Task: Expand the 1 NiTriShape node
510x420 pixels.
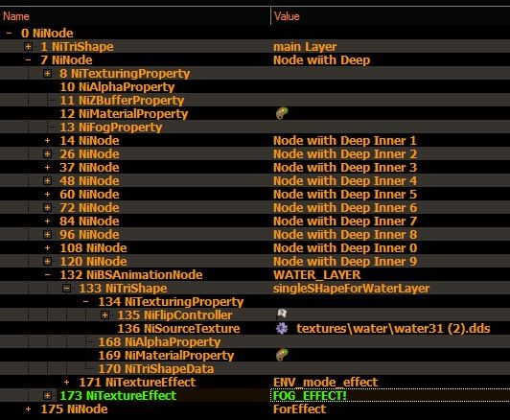Action: tap(29, 47)
